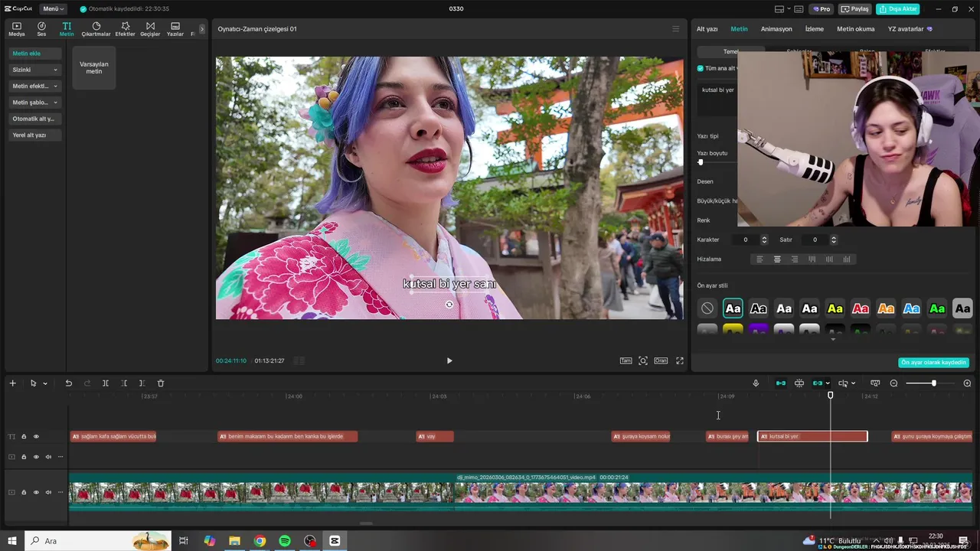Screen dimensions: 980x551
Task: Select right text alignment
Action: pyautogui.click(x=795, y=259)
